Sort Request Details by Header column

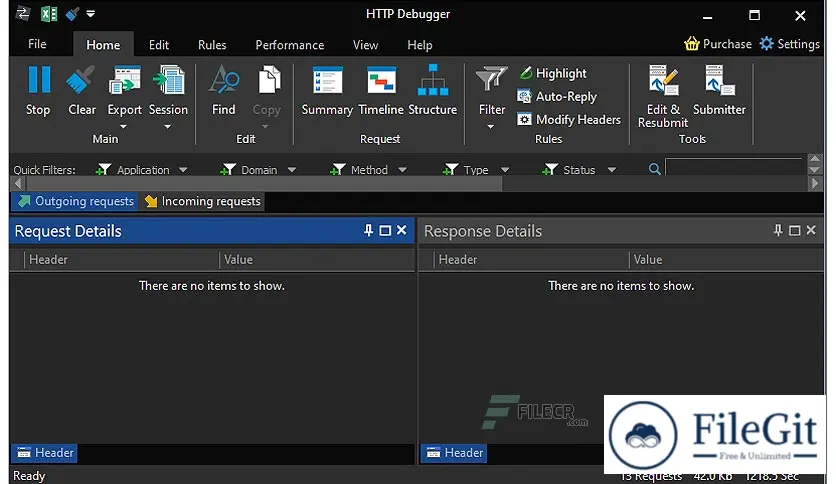click(122, 260)
